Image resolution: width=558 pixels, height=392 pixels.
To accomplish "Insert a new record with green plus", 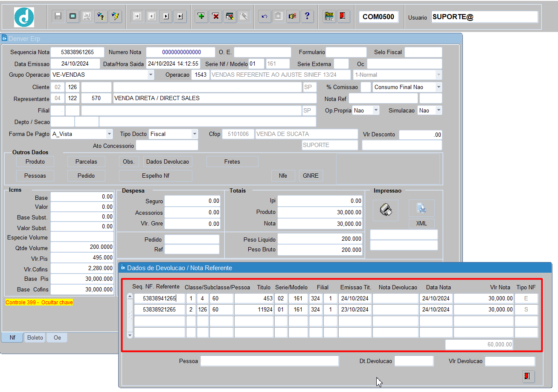I will click(201, 17).
